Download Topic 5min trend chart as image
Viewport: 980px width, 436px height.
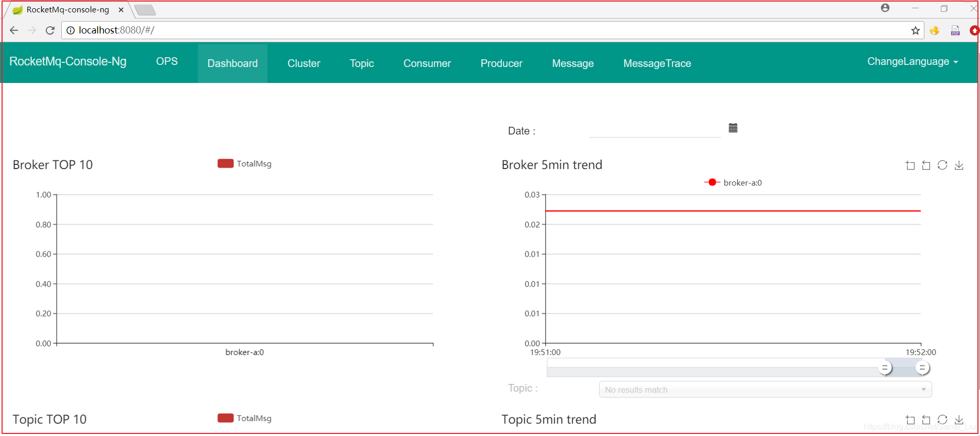click(959, 420)
